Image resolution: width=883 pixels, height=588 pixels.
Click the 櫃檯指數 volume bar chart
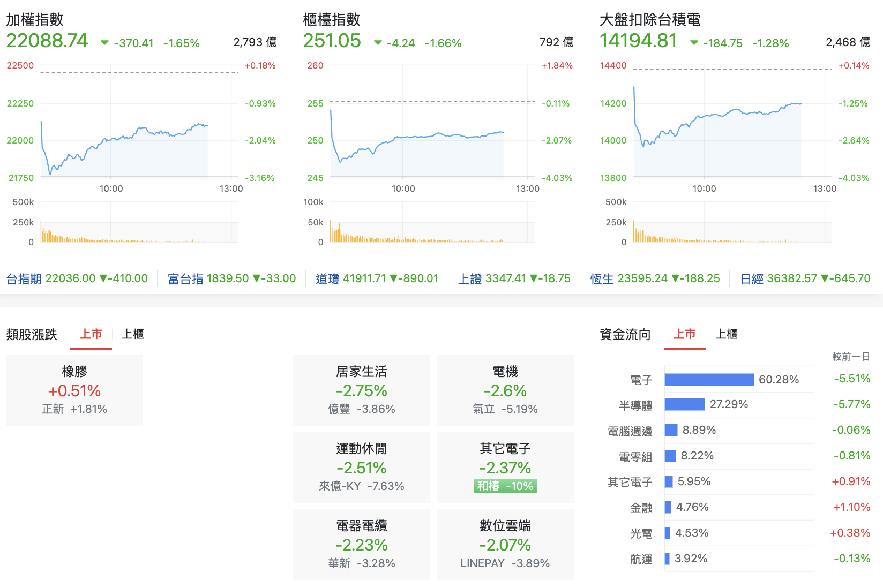point(432,222)
